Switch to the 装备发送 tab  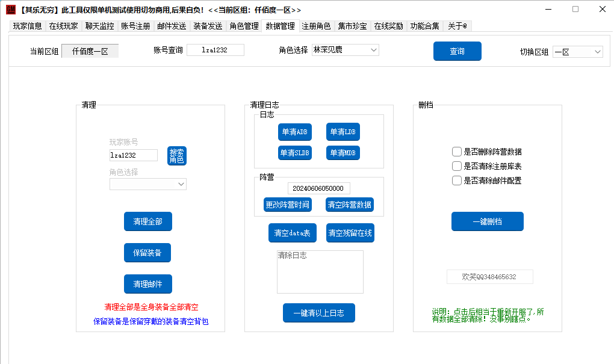pyautogui.click(x=208, y=26)
